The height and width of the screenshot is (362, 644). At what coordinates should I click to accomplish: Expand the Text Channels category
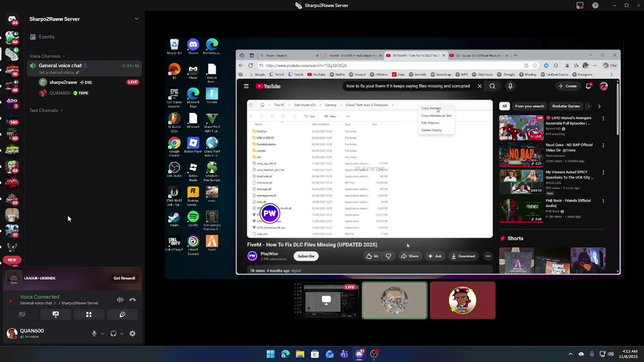point(46,110)
